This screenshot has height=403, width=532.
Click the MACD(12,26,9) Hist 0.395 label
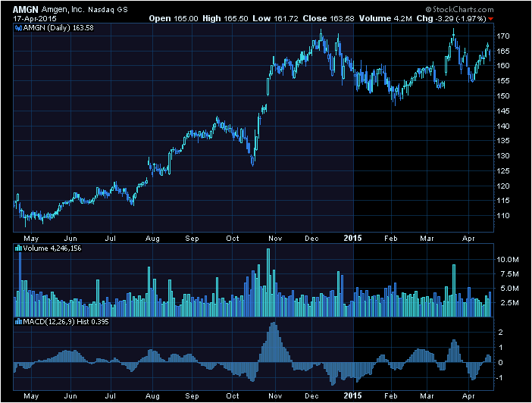[x=66, y=322]
